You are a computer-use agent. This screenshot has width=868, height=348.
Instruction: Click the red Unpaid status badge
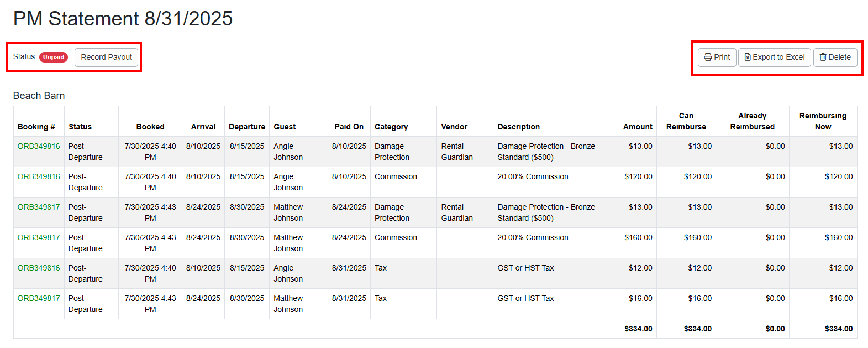(54, 57)
